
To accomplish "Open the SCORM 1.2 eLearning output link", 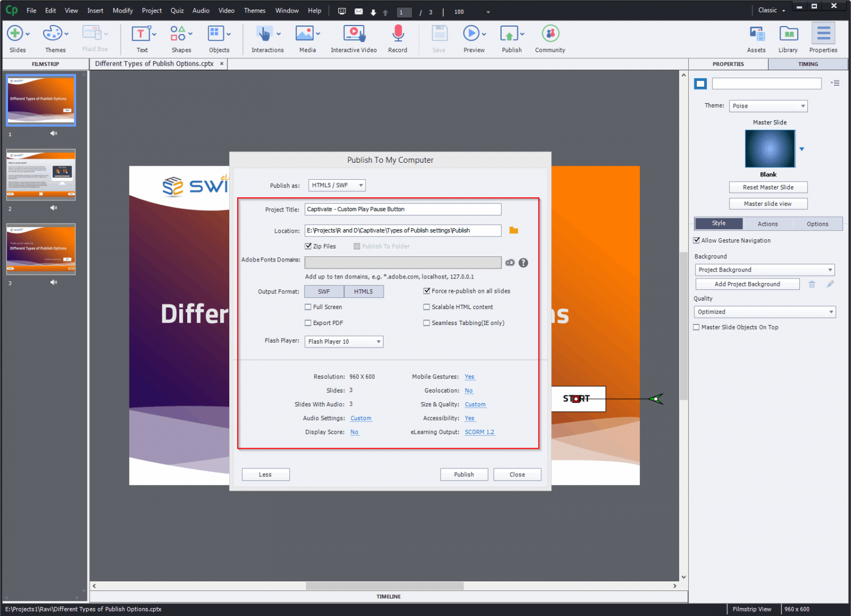I will click(479, 432).
